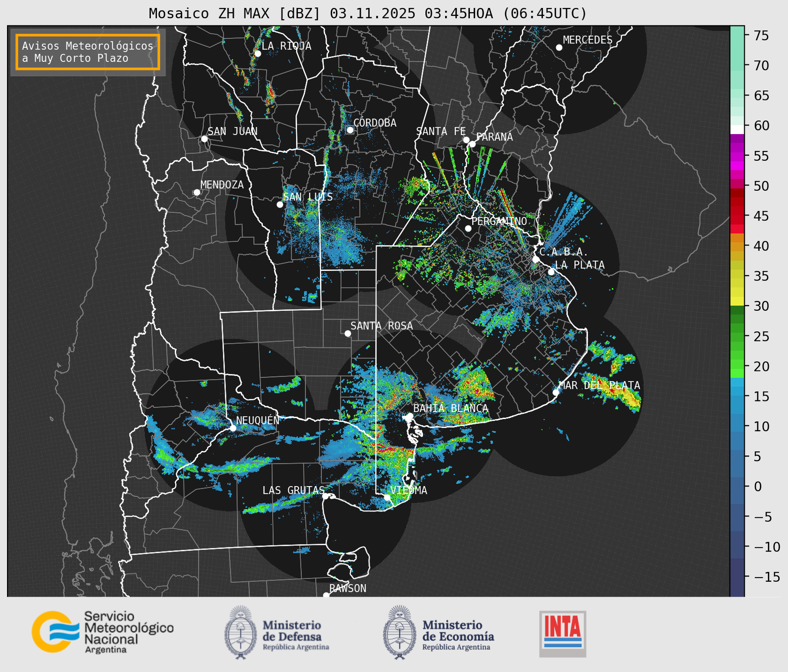Image resolution: width=788 pixels, height=672 pixels.
Task: Click the C.A.B.A. city marker
Action: (536, 259)
